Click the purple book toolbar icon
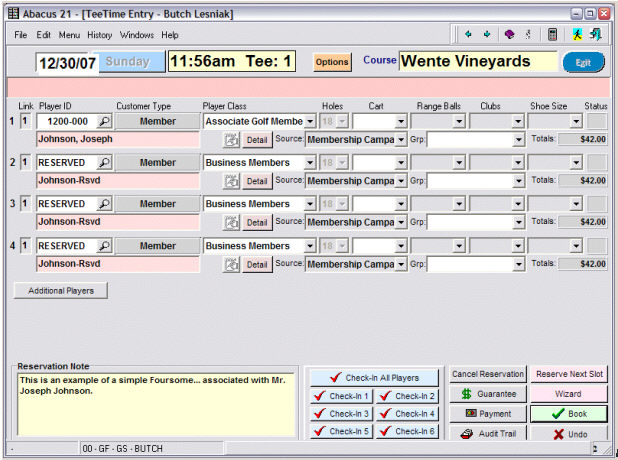Viewport: 618px width, 460px height. 510,34
